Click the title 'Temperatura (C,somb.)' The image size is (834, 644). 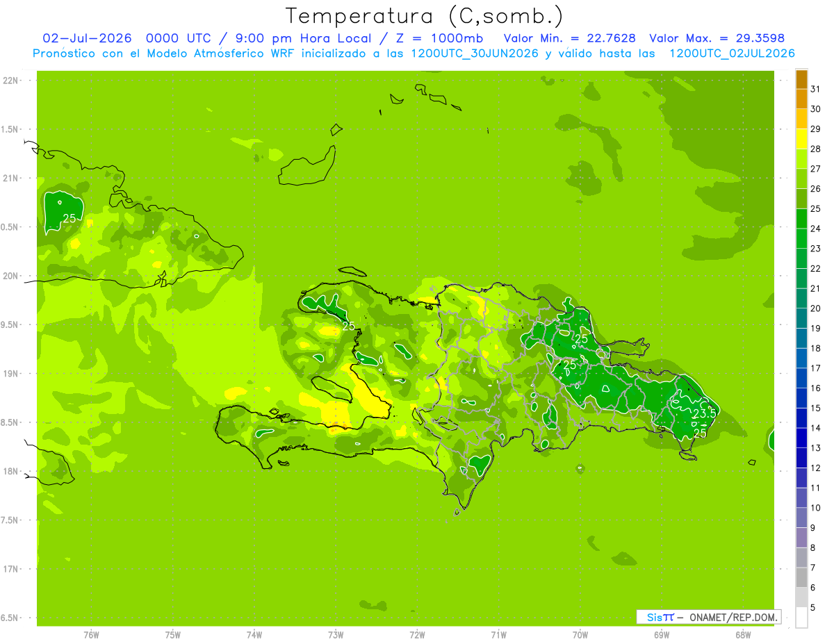click(x=424, y=16)
